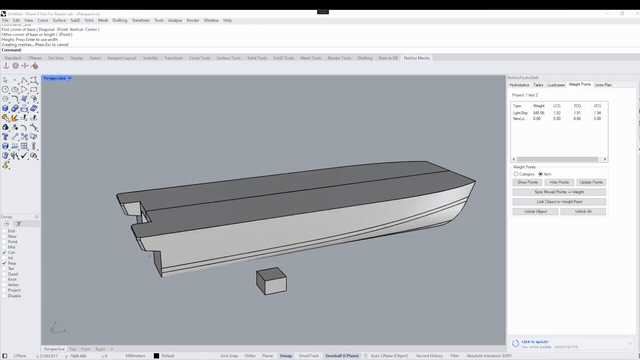640x360 pixels.
Task: Click the black checkmark Check tool icon
Action: coord(24,156)
